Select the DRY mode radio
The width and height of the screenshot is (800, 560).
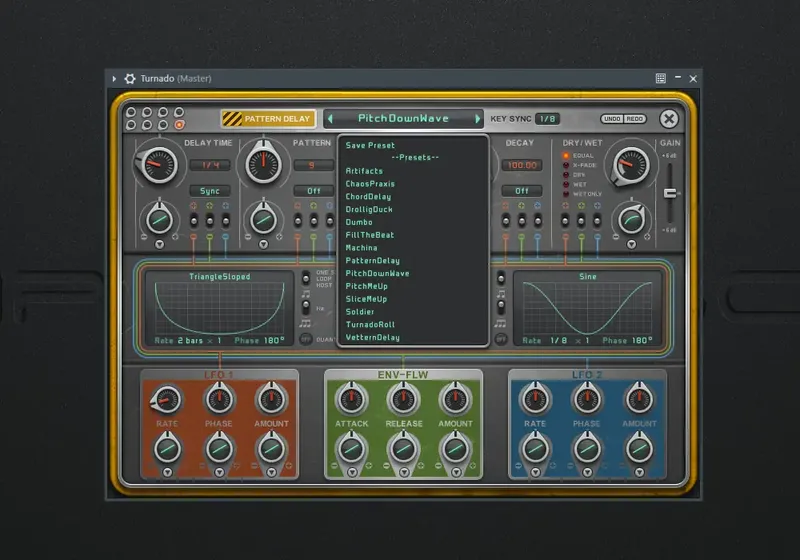coord(566,175)
